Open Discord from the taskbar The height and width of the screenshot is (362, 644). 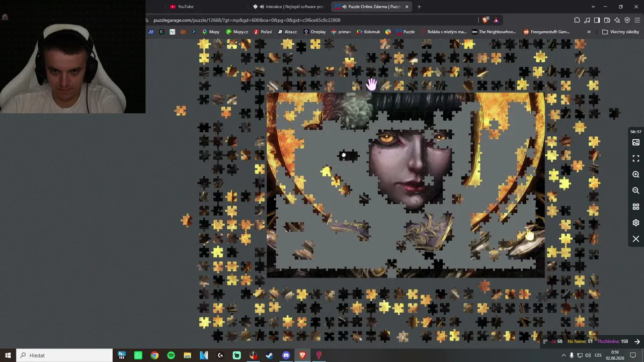tap(286, 355)
